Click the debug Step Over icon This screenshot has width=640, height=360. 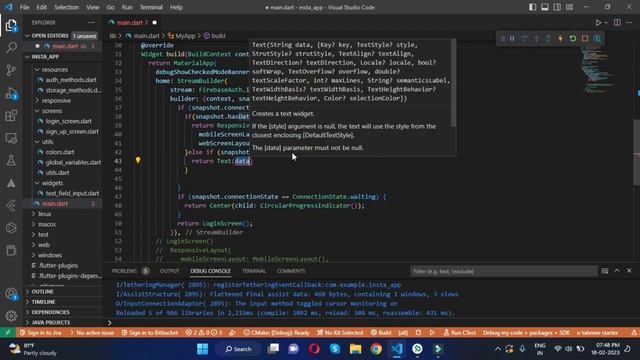[524, 38]
